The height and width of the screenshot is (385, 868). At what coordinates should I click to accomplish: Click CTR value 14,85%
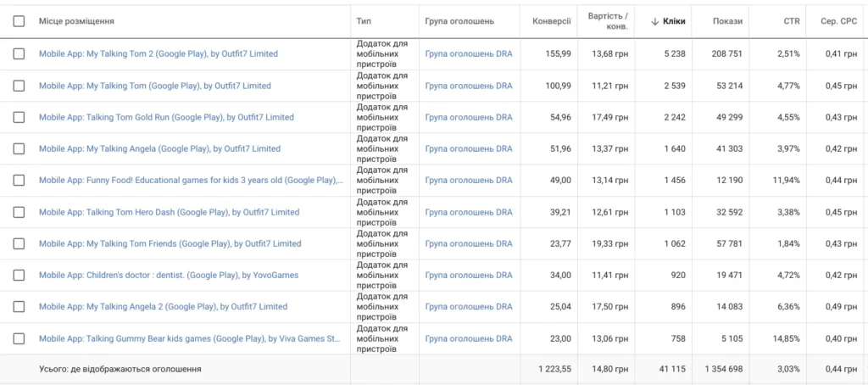pyautogui.click(x=785, y=338)
